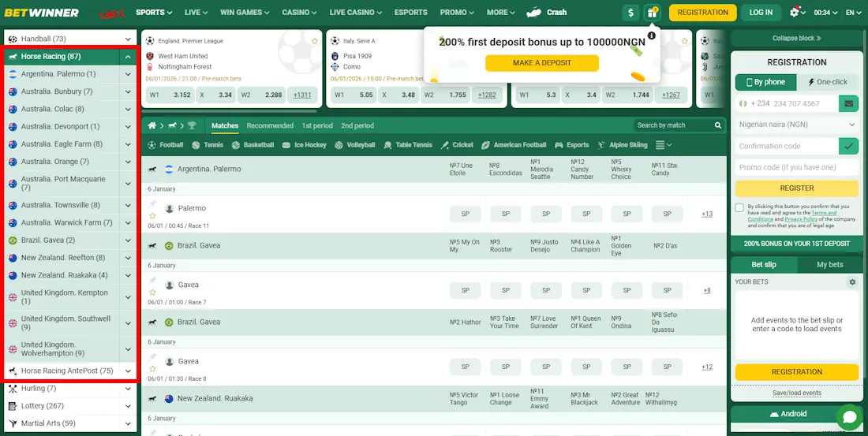The height and width of the screenshot is (436, 868).
Task: Pin the Gavea Race 7 event
Action: [x=152, y=280]
